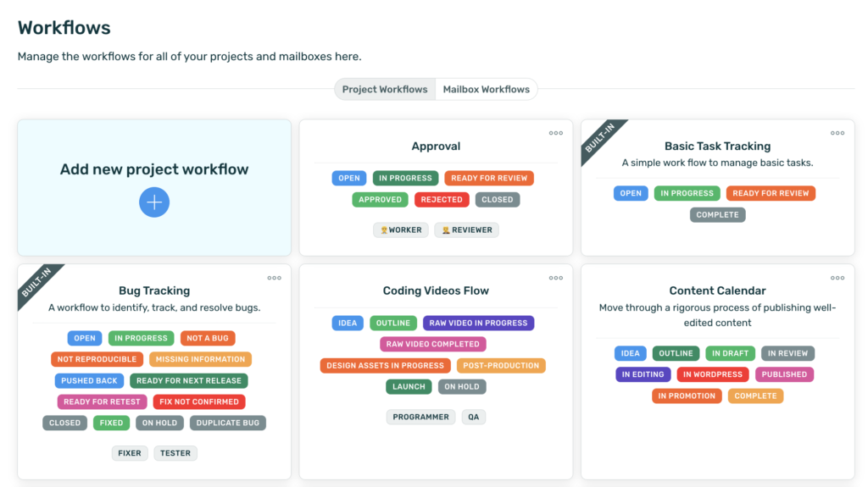Click the Duplicate Bug status tag

tap(228, 423)
